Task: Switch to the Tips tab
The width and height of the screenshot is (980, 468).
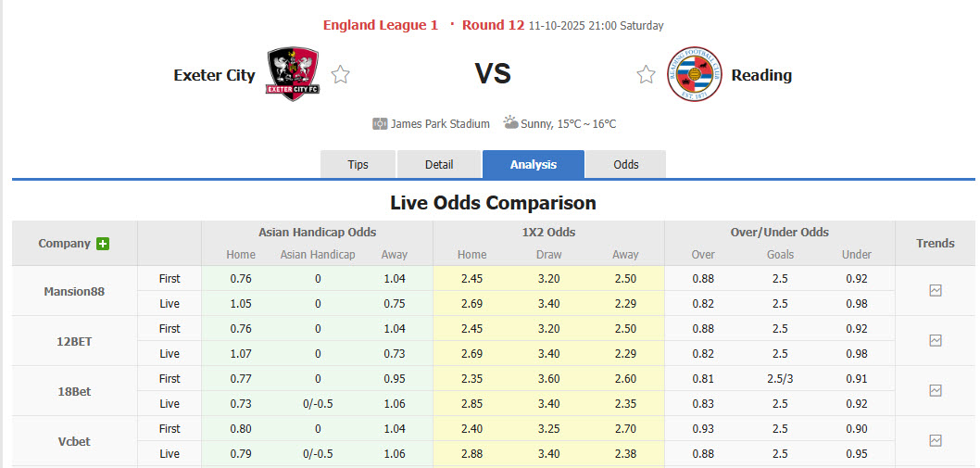Action: (x=358, y=164)
